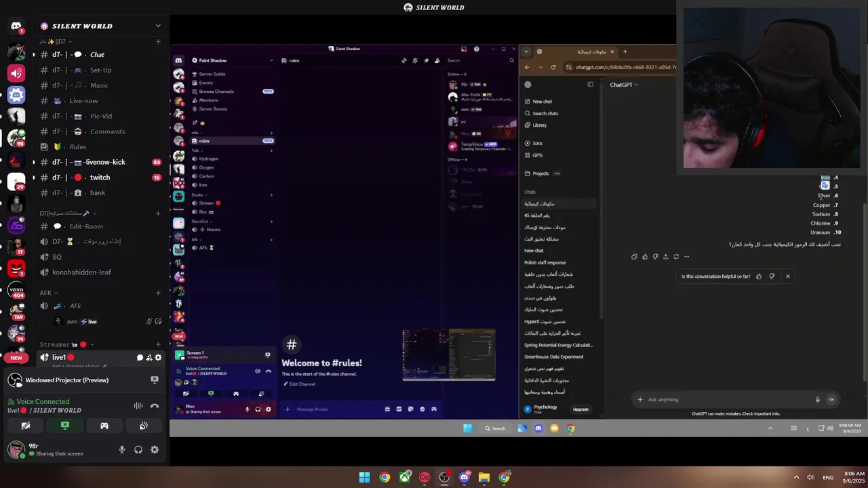Open Members in Faint Shadow
868x488 pixels.
[208, 100]
